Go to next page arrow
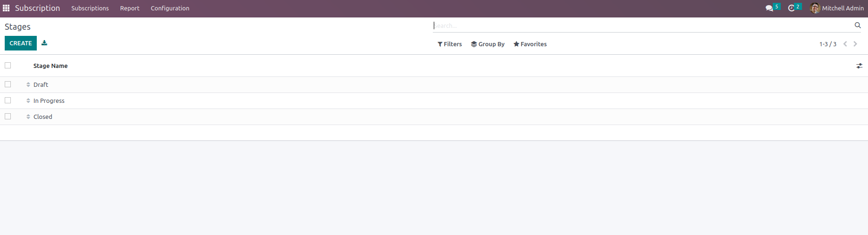The height and width of the screenshot is (235, 868). tap(855, 44)
